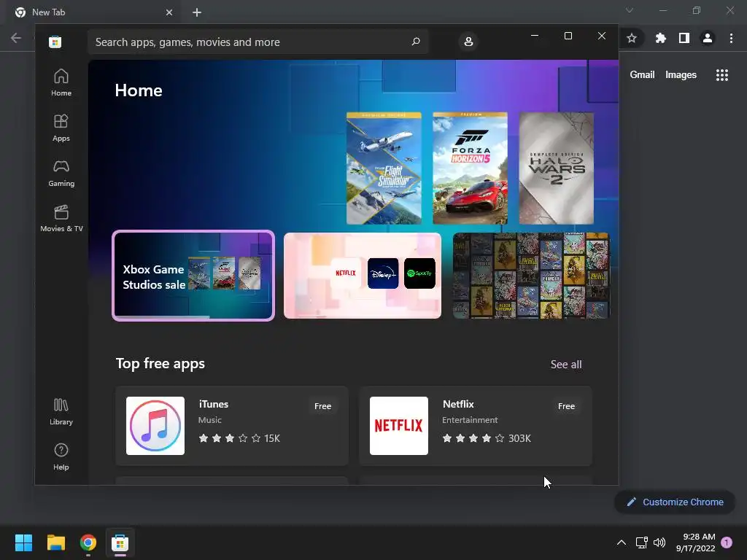Open the volume tray icon
Screen dimensions: 747x560
click(x=659, y=542)
